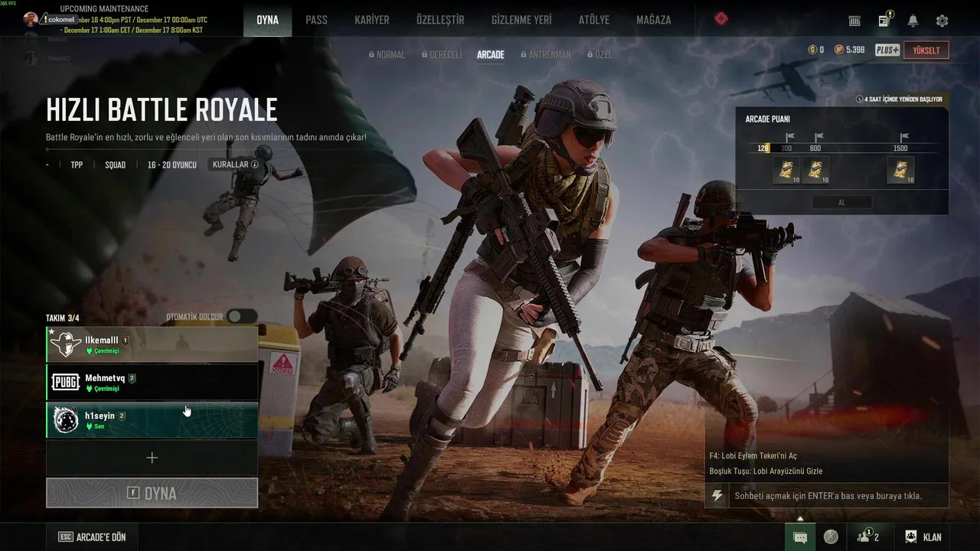Click the YÜKSELT button
980x551 pixels.
[926, 51]
